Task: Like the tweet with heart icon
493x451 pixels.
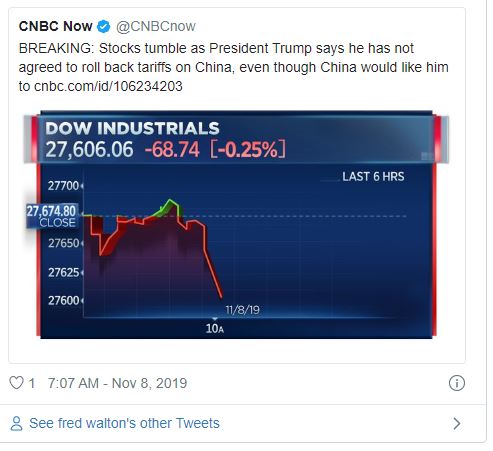Action: [x=16, y=383]
